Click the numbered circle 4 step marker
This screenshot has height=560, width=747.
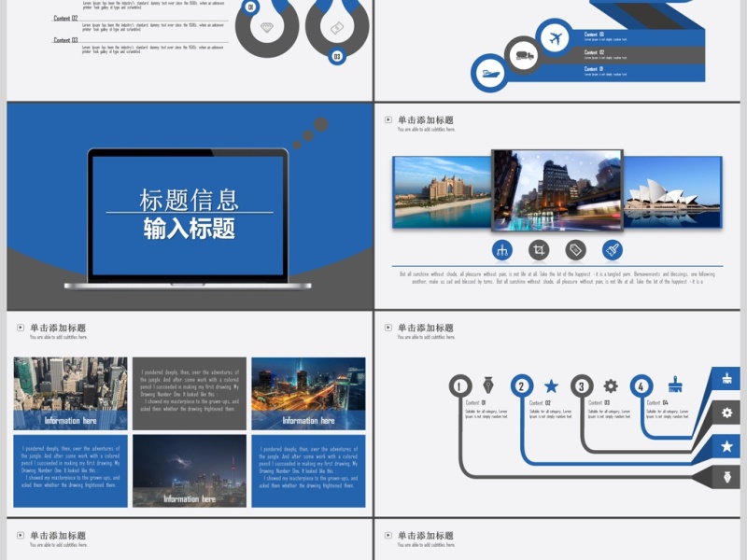(641, 385)
